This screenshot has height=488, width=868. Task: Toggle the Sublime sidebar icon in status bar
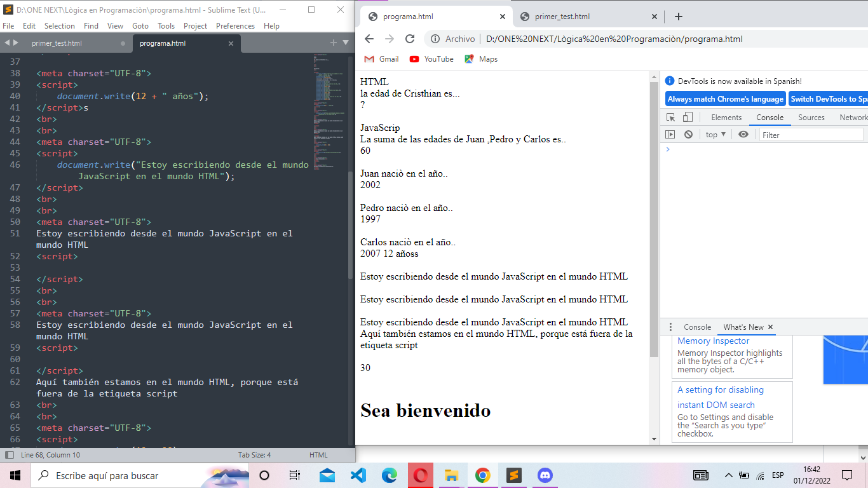[10, 455]
